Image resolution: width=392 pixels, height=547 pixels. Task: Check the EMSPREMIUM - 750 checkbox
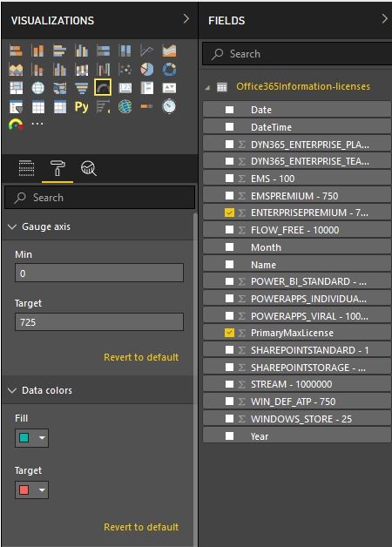[229, 196]
